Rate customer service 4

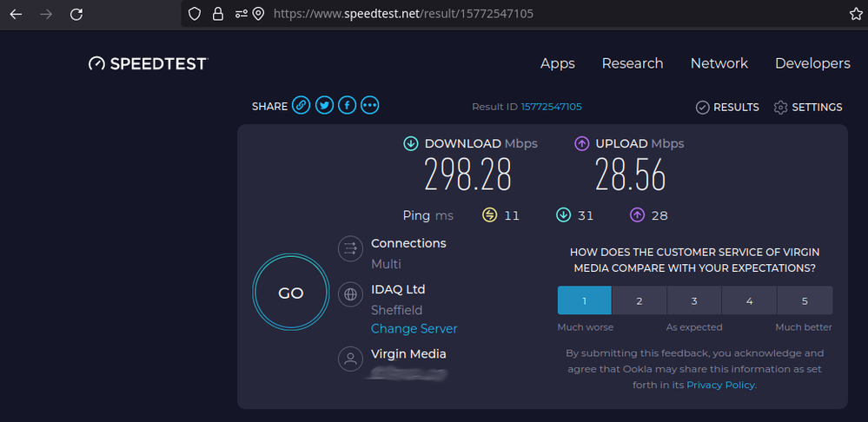point(750,300)
